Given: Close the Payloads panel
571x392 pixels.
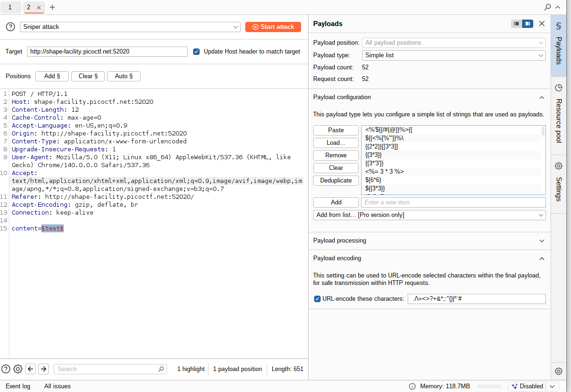Looking at the screenshot, I should click(542, 24).
